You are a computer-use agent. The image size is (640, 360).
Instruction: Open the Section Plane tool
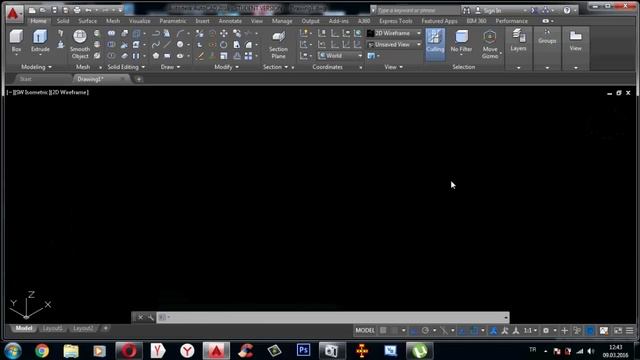(x=278, y=45)
